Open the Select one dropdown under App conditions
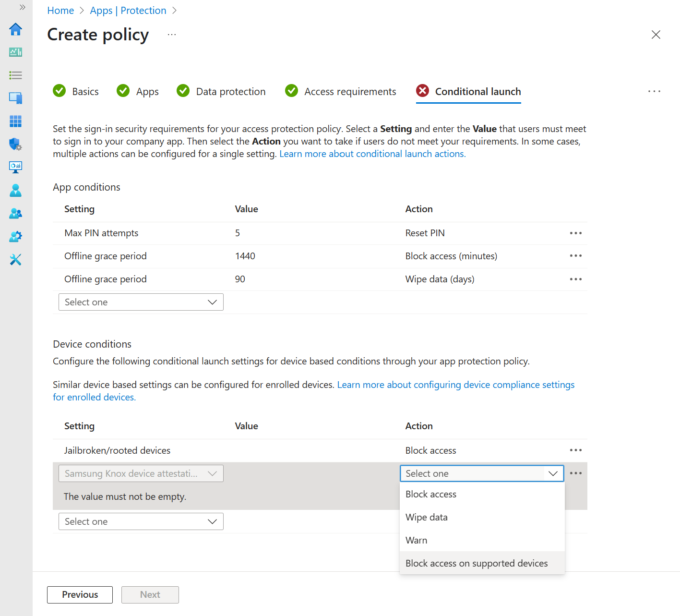This screenshot has height=616, width=680. tap(141, 302)
